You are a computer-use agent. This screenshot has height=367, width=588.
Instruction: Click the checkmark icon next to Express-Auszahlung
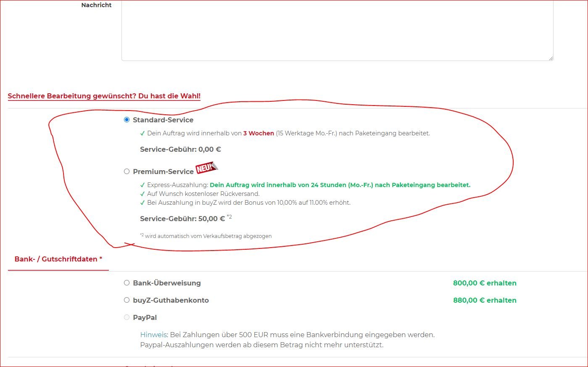(x=142, y=185)
